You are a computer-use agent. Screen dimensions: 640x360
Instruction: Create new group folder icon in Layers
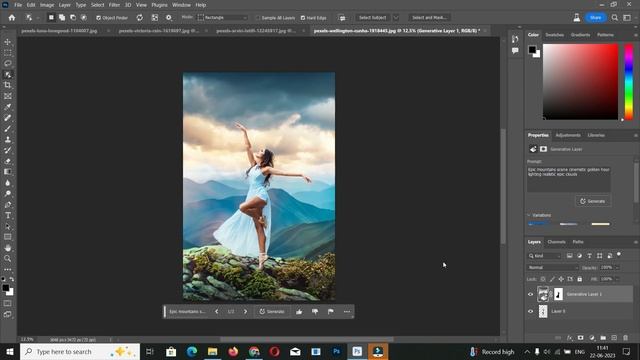pos(603,338)
